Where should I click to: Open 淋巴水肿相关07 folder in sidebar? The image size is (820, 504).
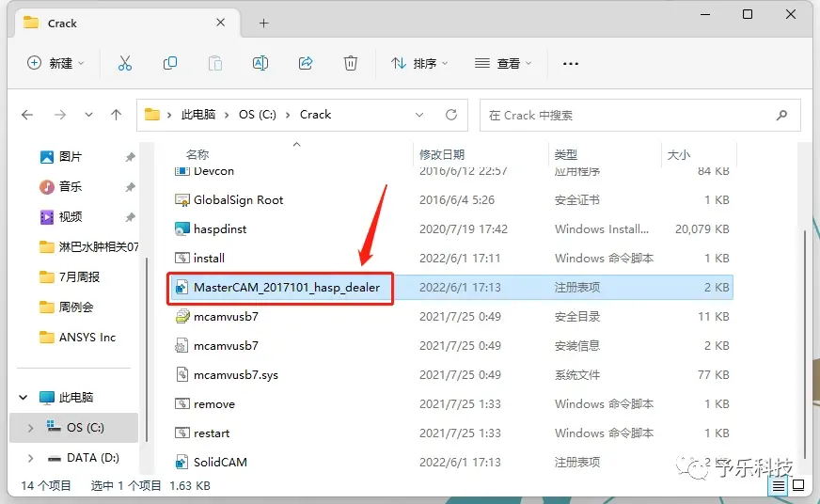coord(99,246)
